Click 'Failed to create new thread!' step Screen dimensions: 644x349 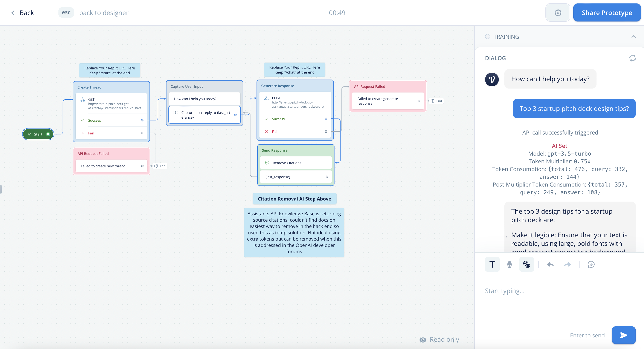click(x=111, y=166)
